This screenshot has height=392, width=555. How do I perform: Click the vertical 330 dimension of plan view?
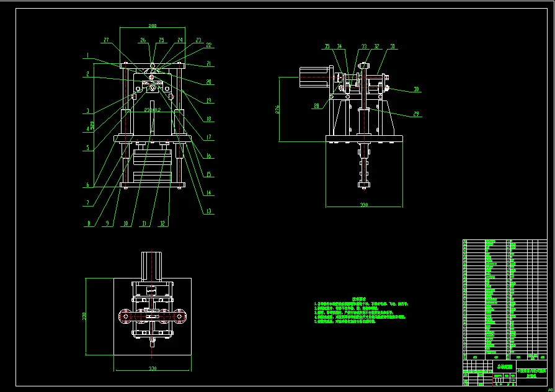click(x=84, y=316)
